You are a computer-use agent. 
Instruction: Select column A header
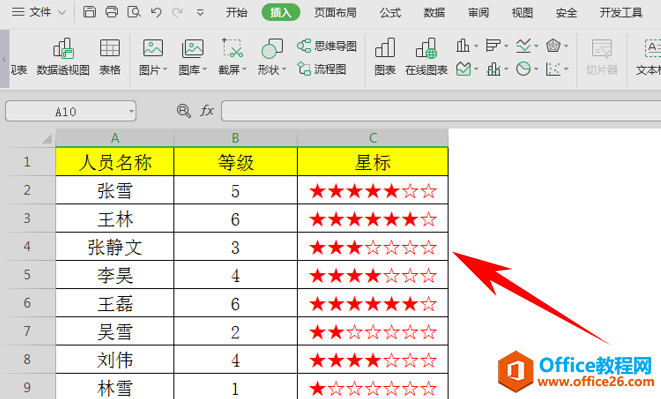(x=115, y=138)
